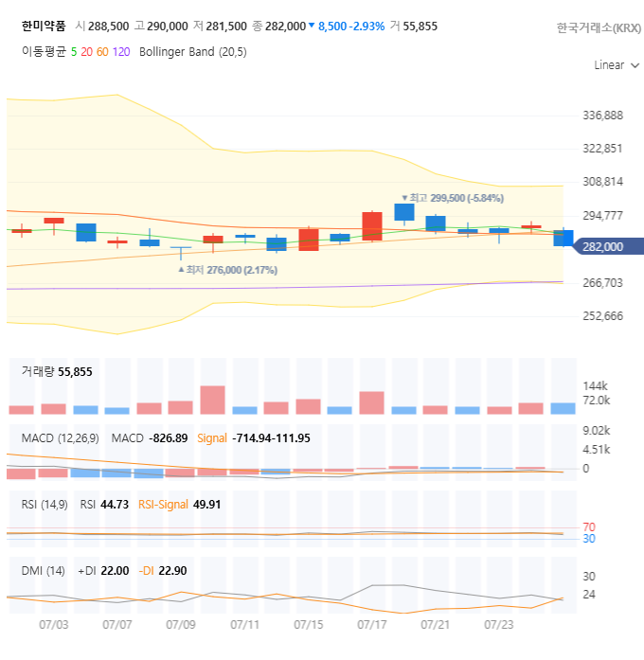The height and width of the screenshot is (660, 644).
Task: Click the -DI value 22.90
Action: tap(172, 571)
